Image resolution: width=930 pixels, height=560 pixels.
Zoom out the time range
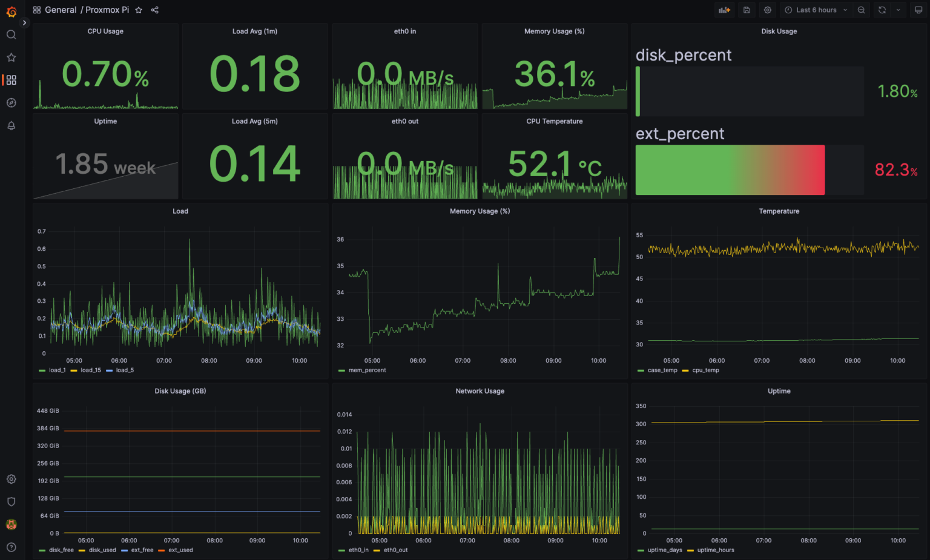(861, 10)
